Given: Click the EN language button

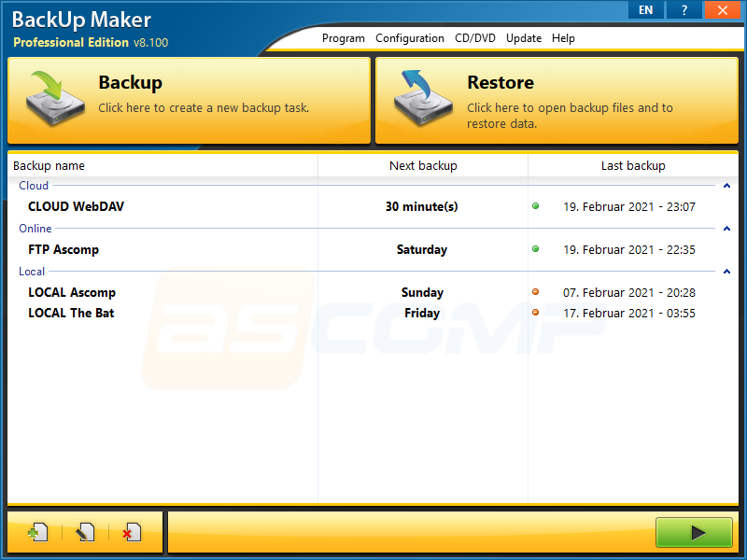Looking at the screenshot, I should click(x=645, y=10).
